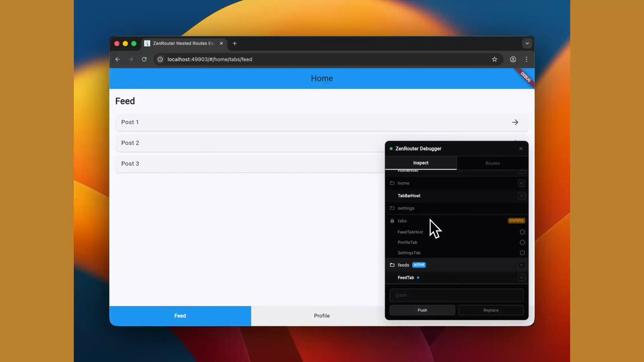
Task: Click the macOS green fullscreen window button
Action: coord(134,43)
